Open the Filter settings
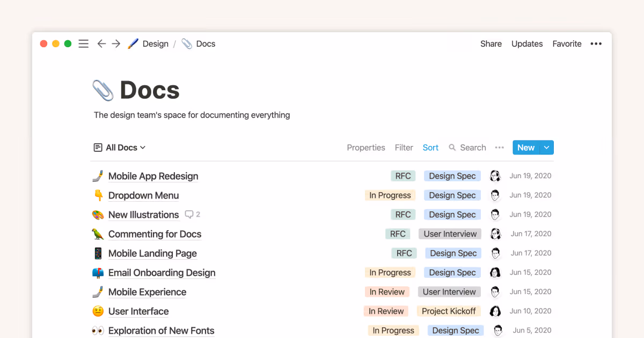 pyautogui.click(x=404, y=148)
